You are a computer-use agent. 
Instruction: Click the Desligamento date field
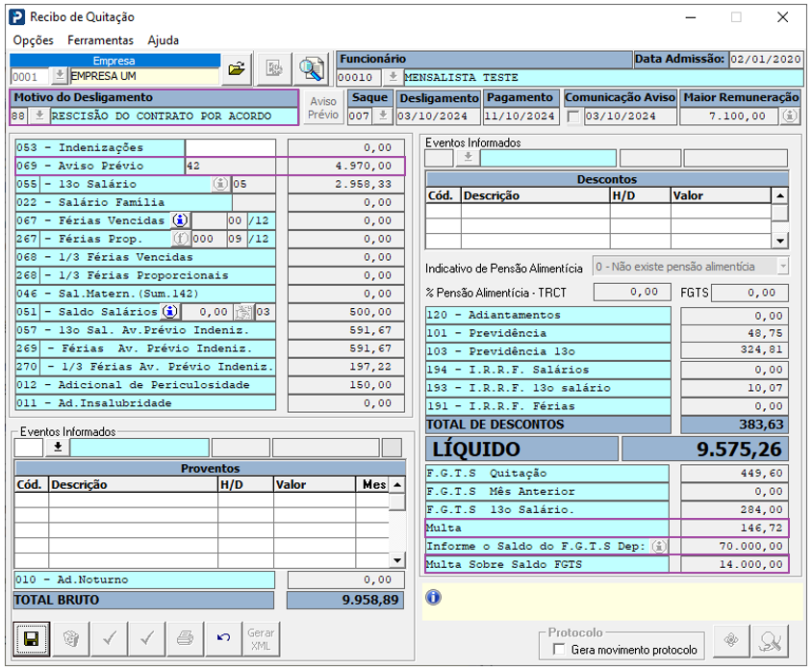[x=438, y=116]
